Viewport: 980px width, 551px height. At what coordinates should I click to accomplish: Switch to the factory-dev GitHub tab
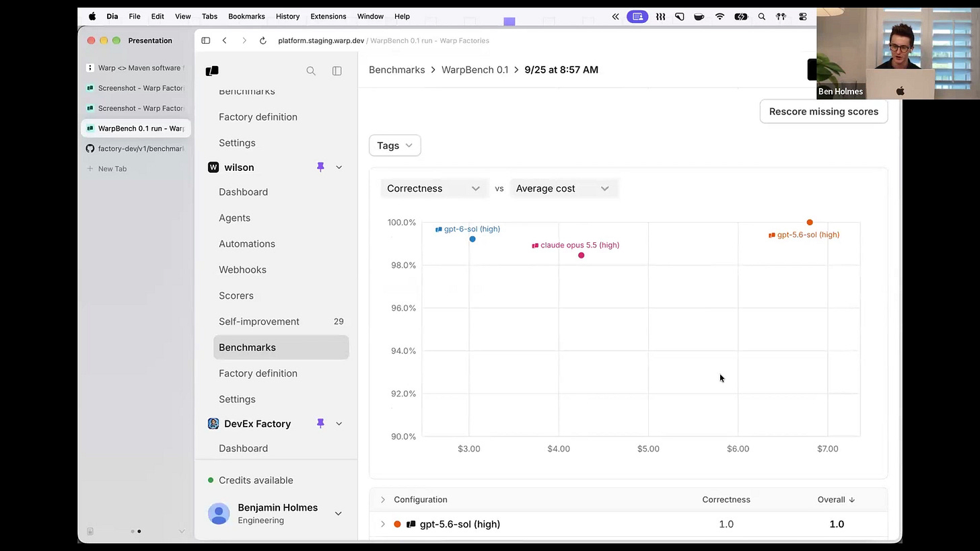point(136,149)
